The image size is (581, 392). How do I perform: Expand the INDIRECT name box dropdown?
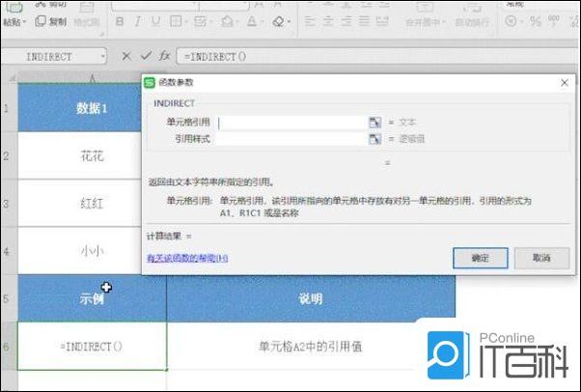(102, 57)
